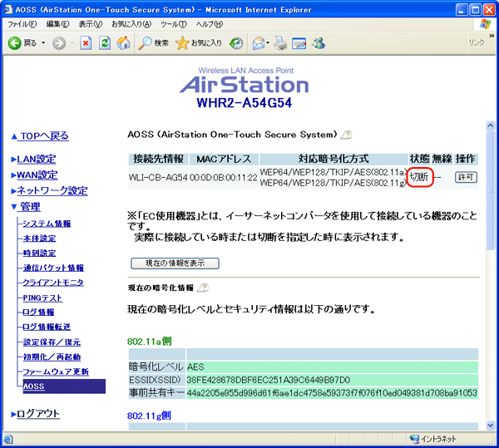The height and width of the screenshot is (448, 499).
Task: Click the Forward arrow toolbar button
Action: (x=59, y=43)
